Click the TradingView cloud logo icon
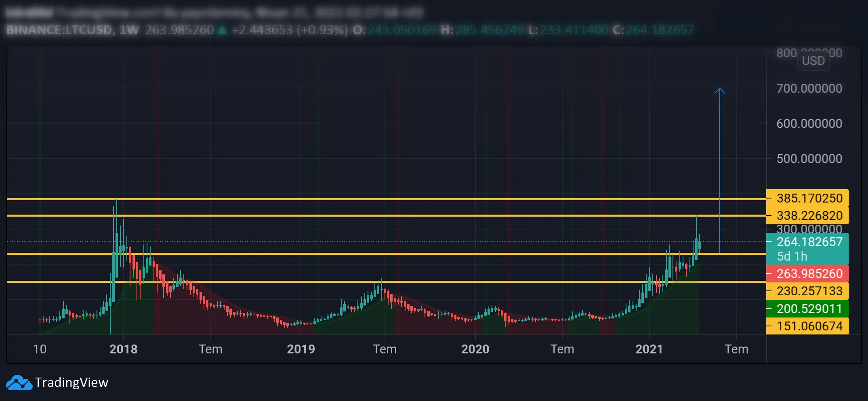 tap(19, 382)
